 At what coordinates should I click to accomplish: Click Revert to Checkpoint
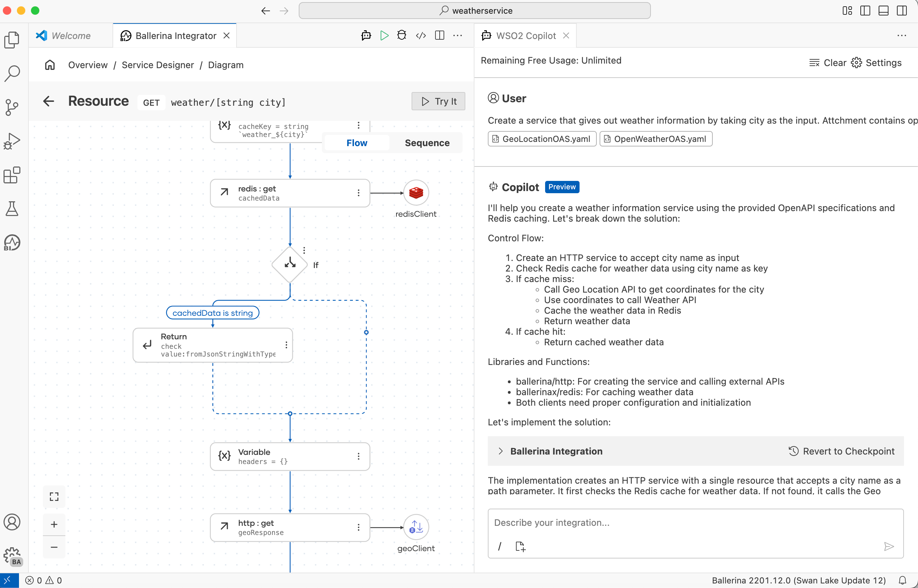842,451
